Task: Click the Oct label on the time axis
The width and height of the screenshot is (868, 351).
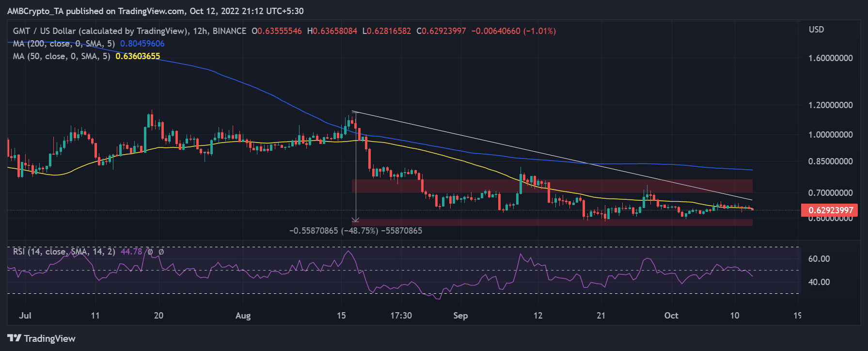Action: point(671,316)
